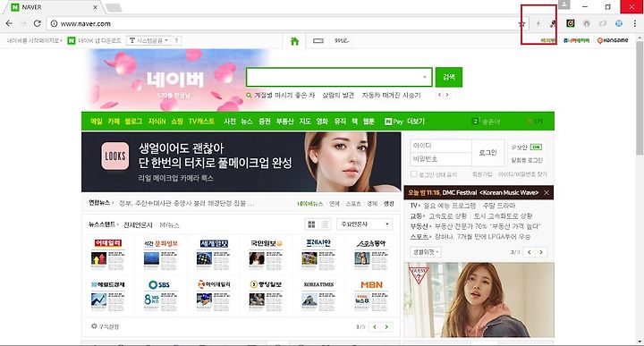Screen dimensions: 644x346
Task: Open the Chrome three-dot menu
Action: 634,24
